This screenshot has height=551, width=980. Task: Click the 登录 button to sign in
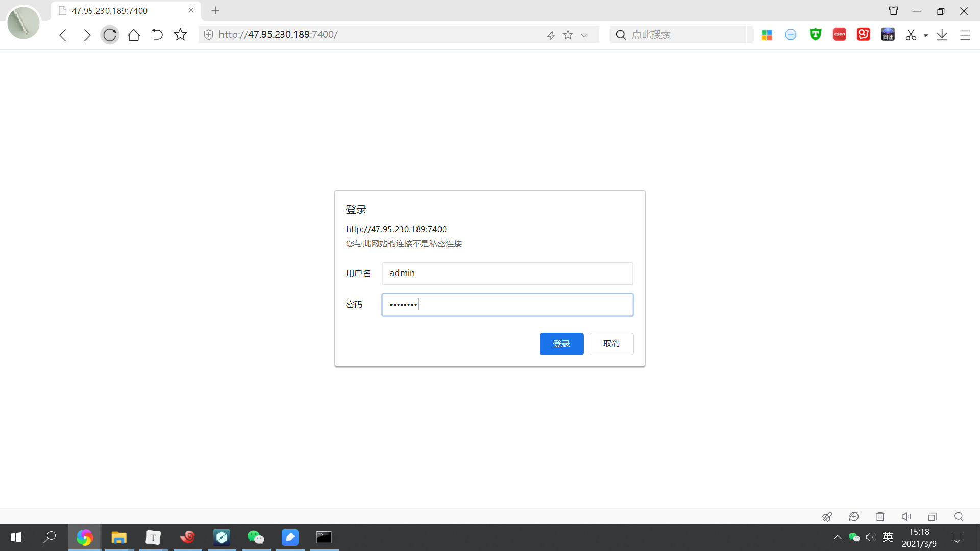coord(561,343)
